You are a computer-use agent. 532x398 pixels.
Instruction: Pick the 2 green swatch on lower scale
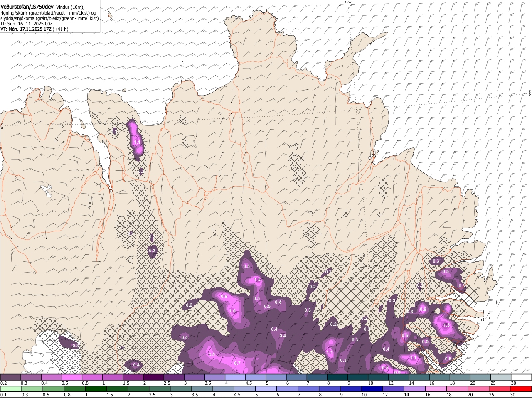coord(138,389)
